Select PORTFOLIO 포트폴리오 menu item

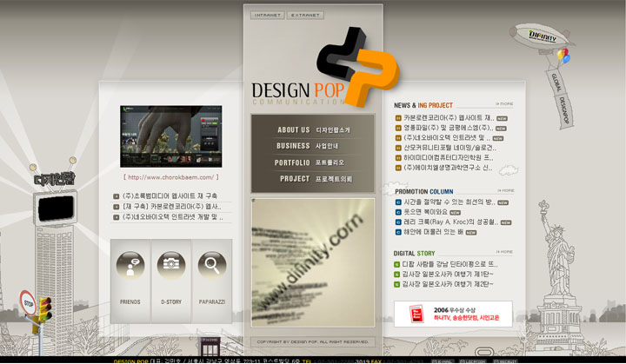tap(310, 162)
